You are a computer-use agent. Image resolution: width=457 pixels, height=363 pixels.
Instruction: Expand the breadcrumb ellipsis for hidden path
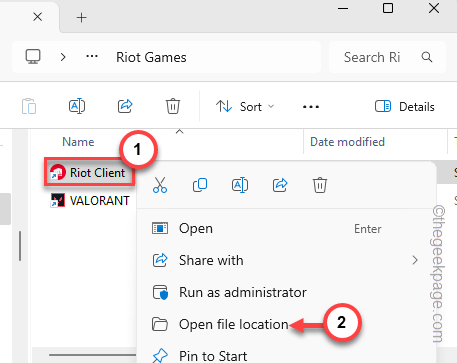click(92, 57)
